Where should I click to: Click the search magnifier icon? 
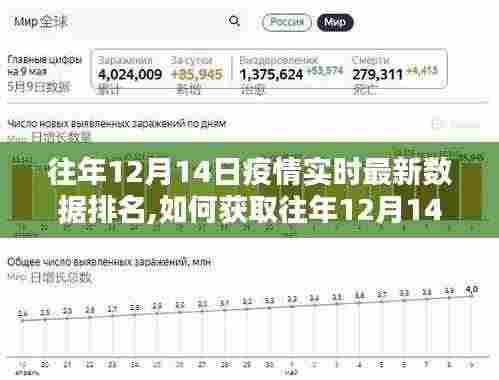tap(234, 21)
